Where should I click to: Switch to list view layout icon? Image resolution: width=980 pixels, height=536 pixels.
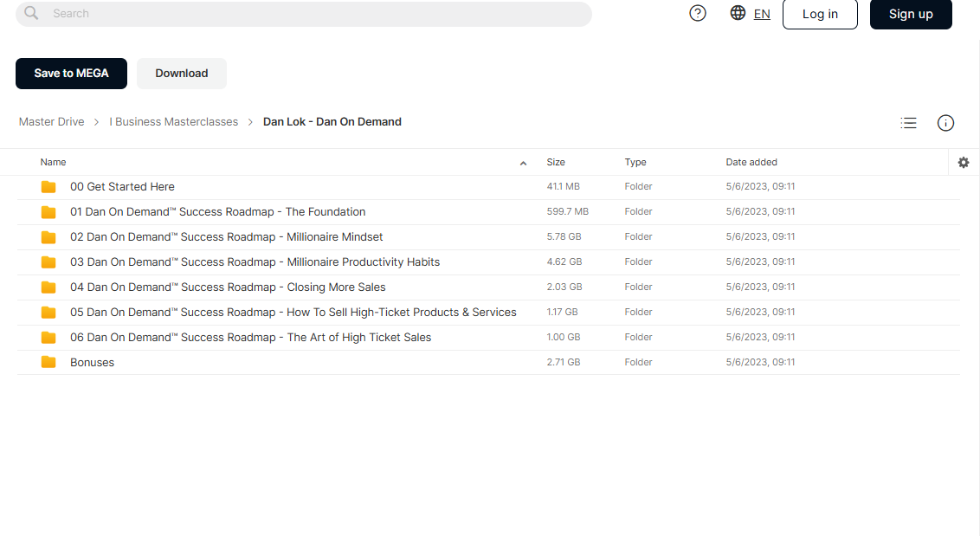coord(908,123)
